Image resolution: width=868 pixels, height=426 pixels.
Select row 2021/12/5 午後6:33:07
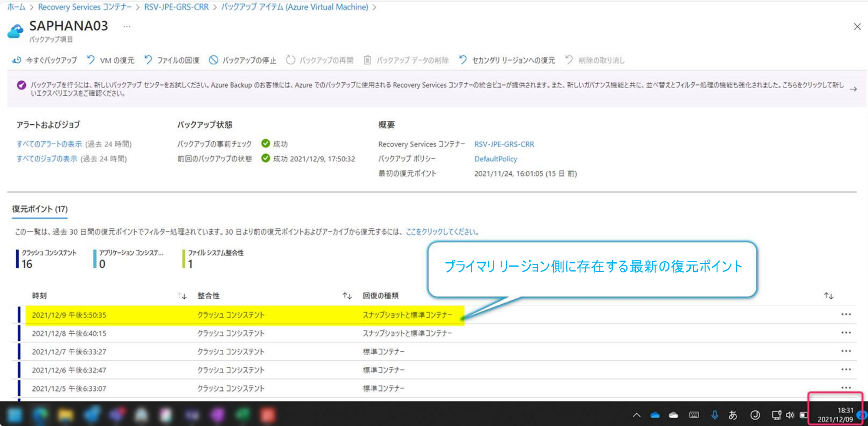[434, 388]
